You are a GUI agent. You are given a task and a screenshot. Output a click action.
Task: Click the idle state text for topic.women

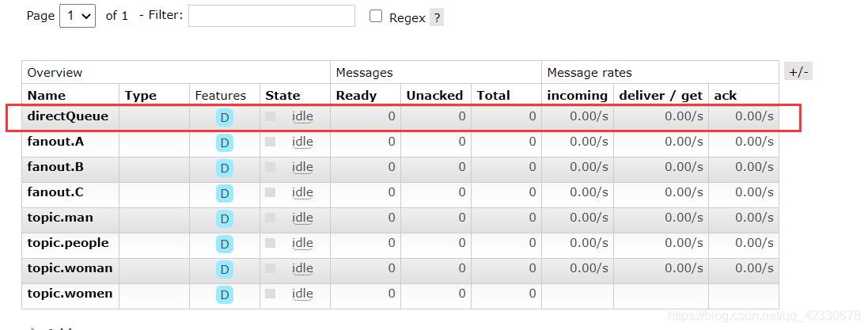click(x=302, y=294)
